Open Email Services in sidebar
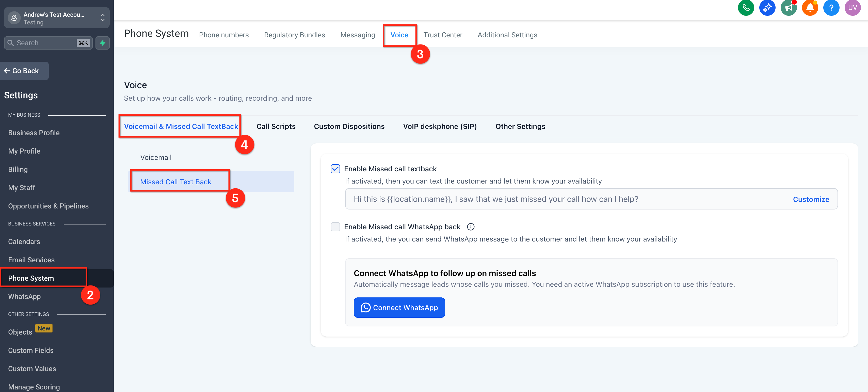Viewport: 868px width, 392px height. 31,260
